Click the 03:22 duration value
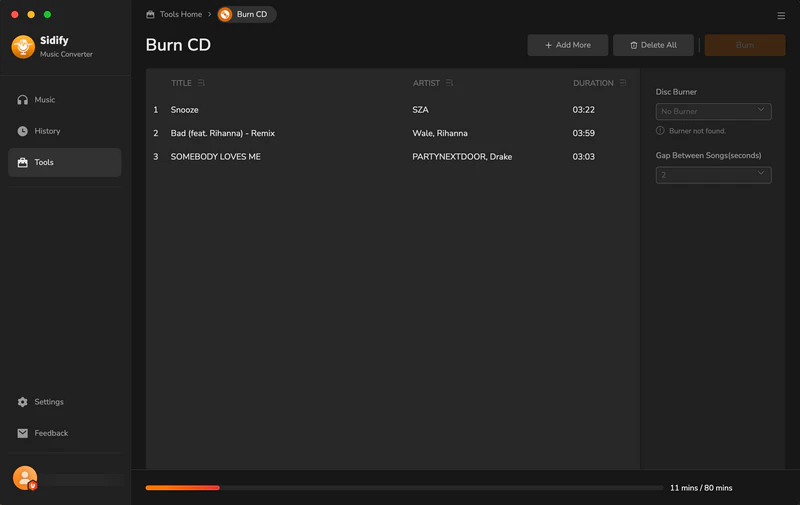 (x=583, y=110)
